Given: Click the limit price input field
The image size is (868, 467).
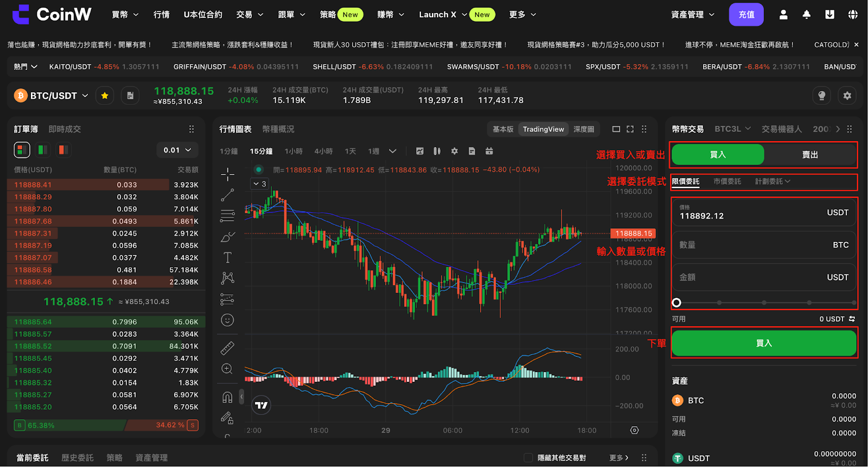Looking at the screenshot, I should click(x=764, y=212).
